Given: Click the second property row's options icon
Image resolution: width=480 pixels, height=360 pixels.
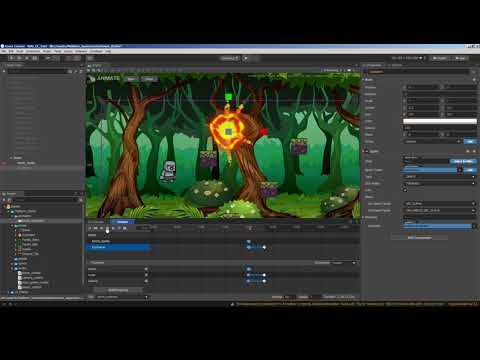Looking at the screenshot, I should point(146,275).
